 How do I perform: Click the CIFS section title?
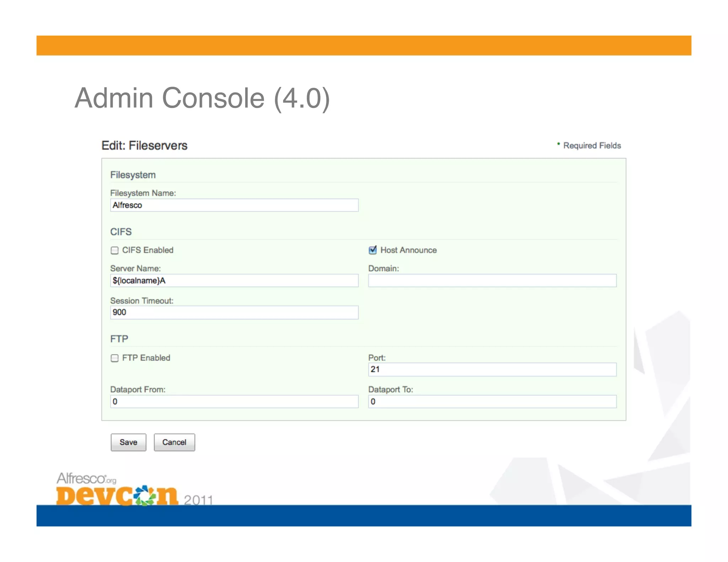tap(121, 232)
